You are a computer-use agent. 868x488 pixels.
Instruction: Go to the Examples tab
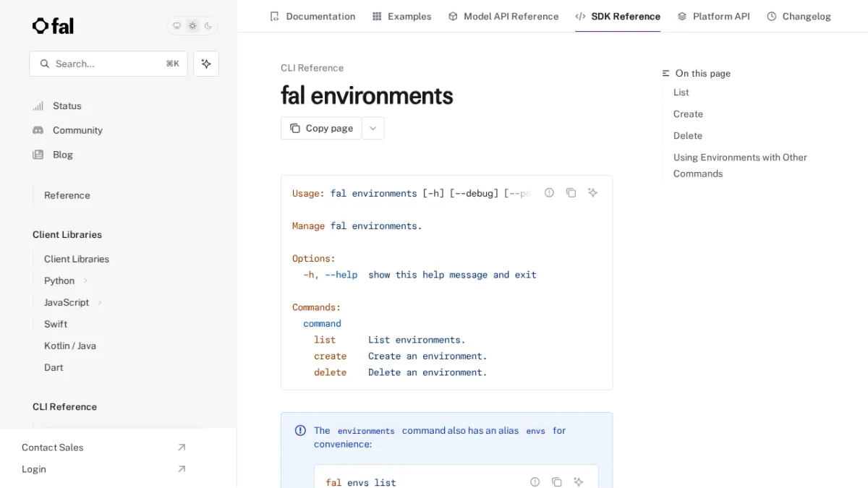pyautogui.click(x=401, y=16)
